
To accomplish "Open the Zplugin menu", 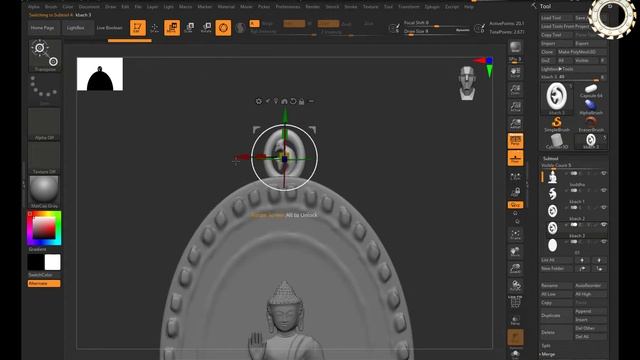I will 432,7.
